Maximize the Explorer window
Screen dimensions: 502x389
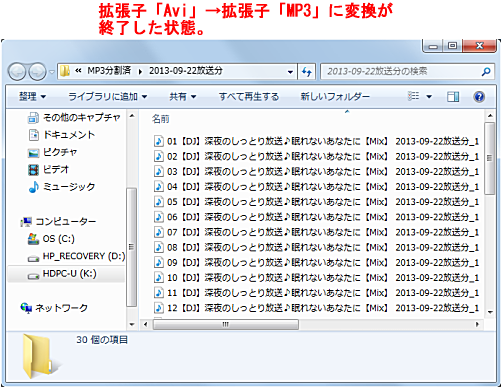453,46
